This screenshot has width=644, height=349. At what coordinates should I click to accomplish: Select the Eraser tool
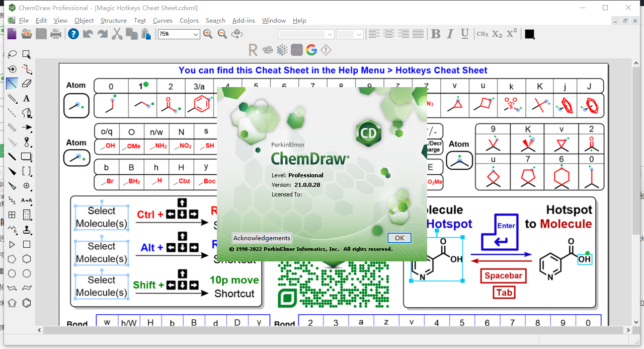pos(28,84)
